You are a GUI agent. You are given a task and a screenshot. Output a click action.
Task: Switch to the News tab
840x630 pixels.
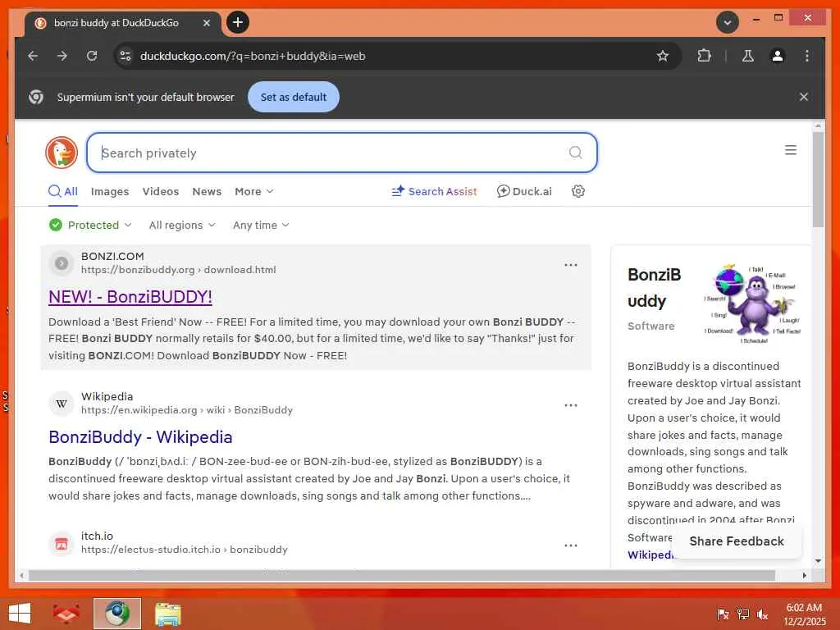coord(207,192)
